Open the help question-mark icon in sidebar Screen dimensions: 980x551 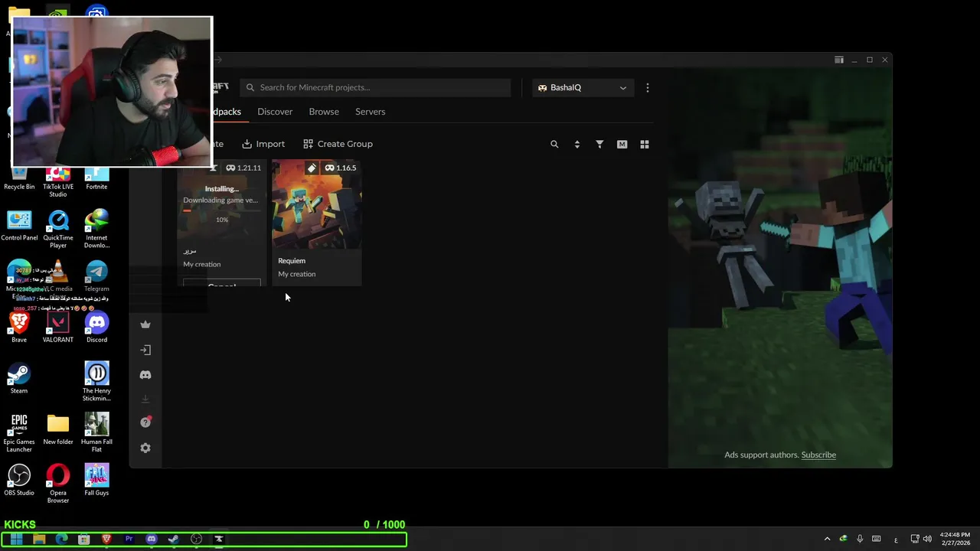(x=145, y=422)
